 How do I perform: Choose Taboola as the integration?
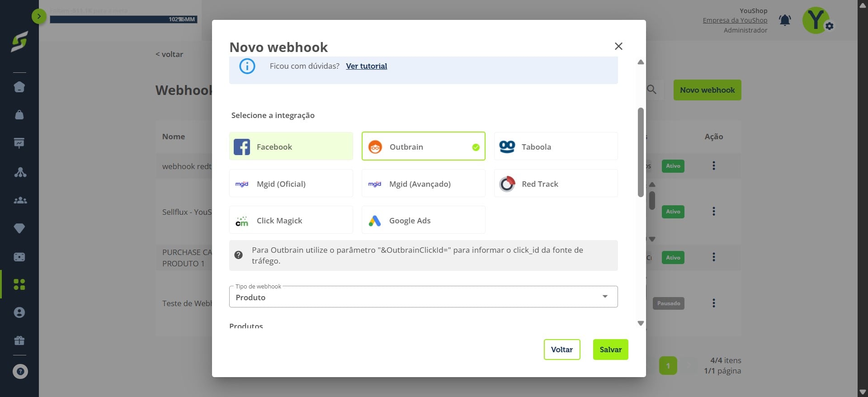click(556, 146)
